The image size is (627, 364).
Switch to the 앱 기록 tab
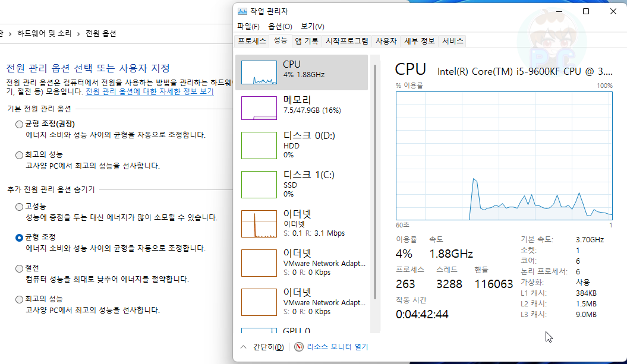(x=307, y=41)
